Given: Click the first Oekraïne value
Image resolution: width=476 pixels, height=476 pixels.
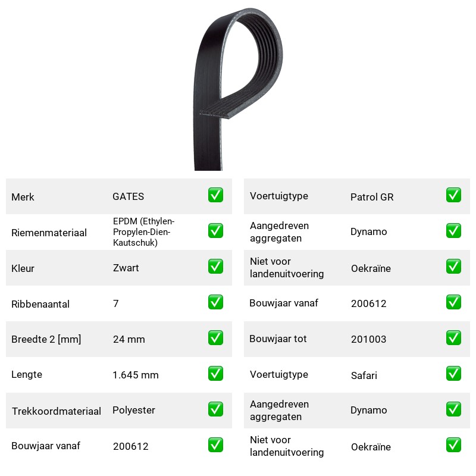Looking at the screenshot, I should [371, 268].
